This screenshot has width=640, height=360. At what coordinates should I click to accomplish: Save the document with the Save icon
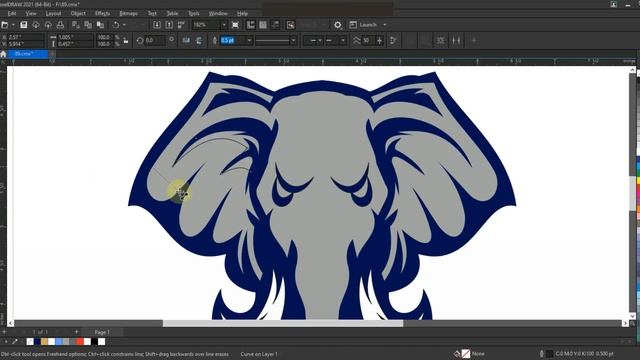point(24,25)
